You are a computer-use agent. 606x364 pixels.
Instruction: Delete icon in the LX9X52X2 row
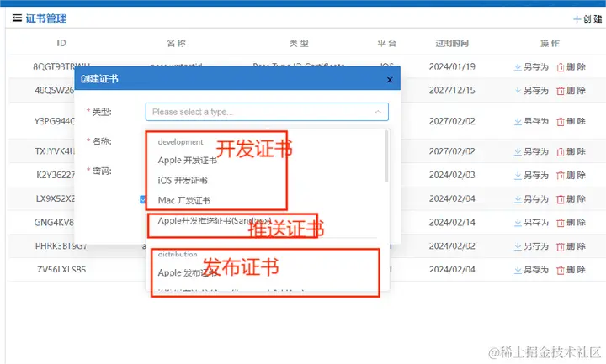[561, 199]
